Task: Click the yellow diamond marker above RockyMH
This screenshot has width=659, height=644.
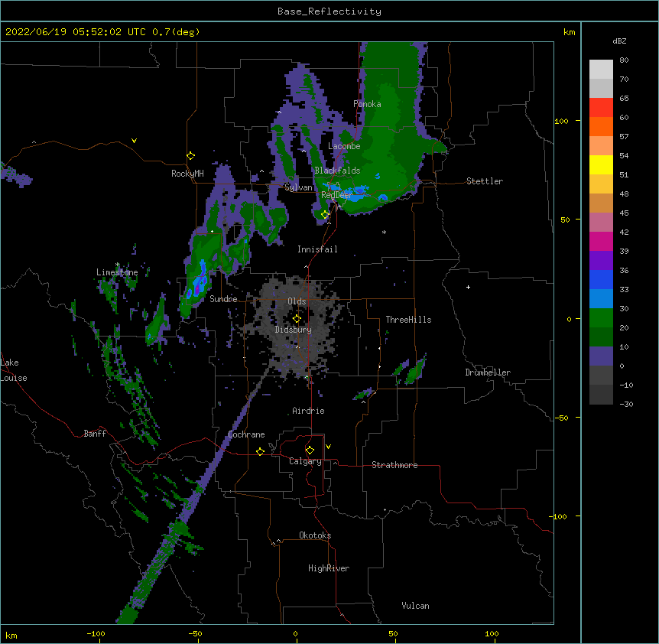Action: [x=190, y=156]
